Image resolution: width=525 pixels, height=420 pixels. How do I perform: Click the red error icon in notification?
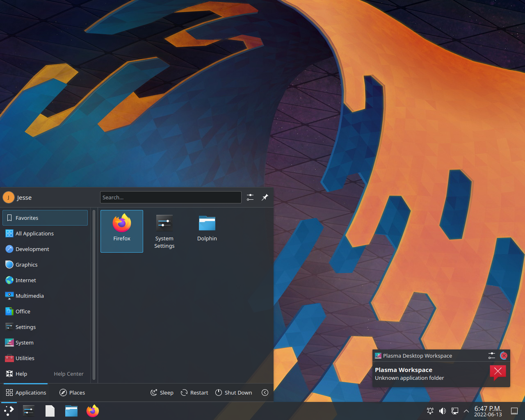click(x=498, y=372)
